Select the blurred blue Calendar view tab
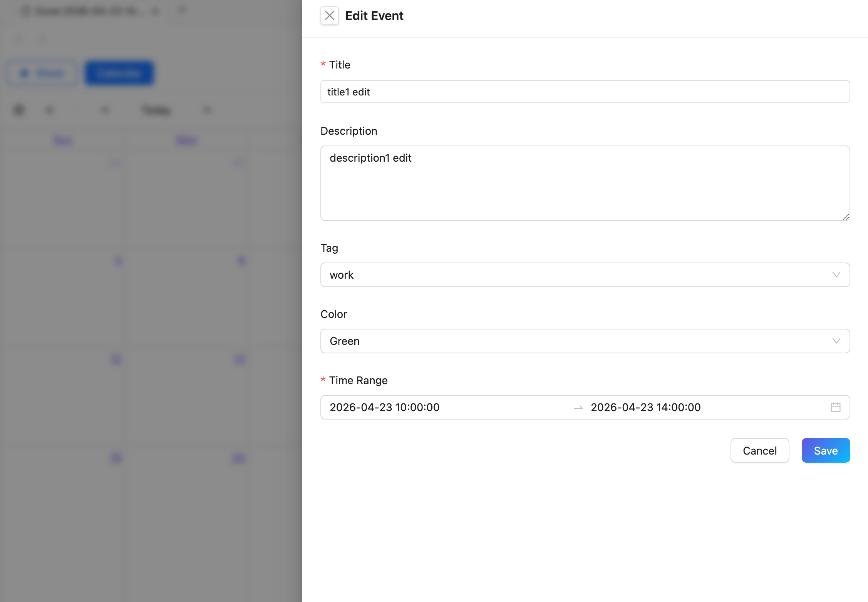The width and height of the screenshot is (868, 602). pyautogui.click(x=119, y=73)
